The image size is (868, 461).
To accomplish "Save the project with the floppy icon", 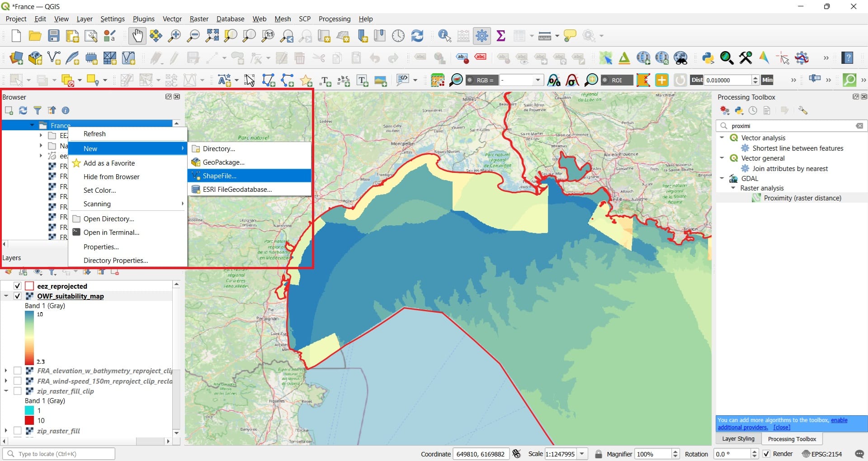I will point(54,36).
